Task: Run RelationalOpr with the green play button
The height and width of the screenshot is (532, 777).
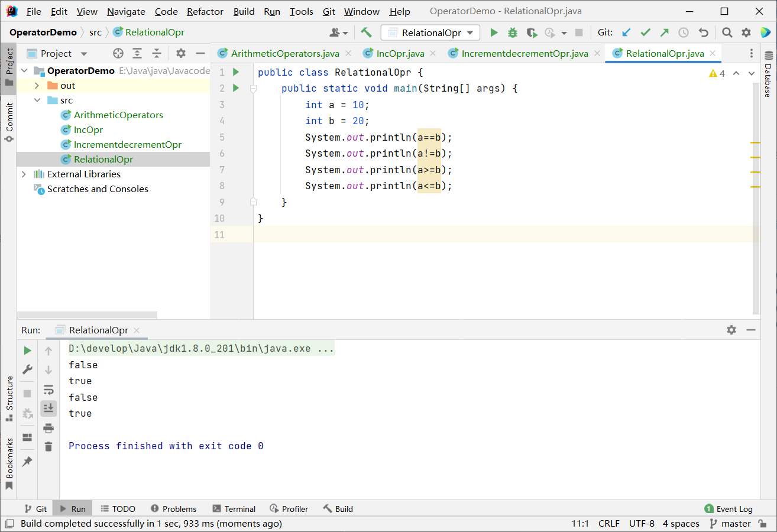Action: [494, 33]
